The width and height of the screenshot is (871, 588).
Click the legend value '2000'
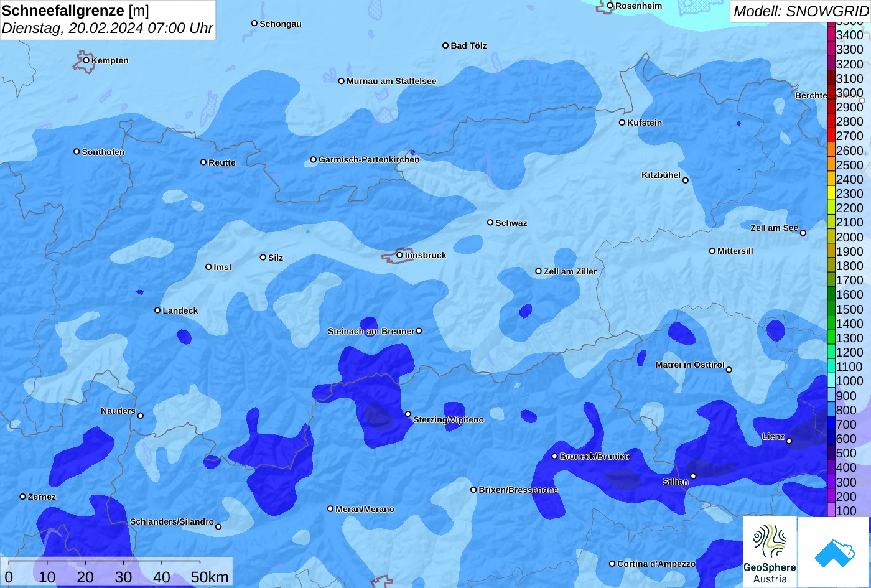[x=850, y=237]
